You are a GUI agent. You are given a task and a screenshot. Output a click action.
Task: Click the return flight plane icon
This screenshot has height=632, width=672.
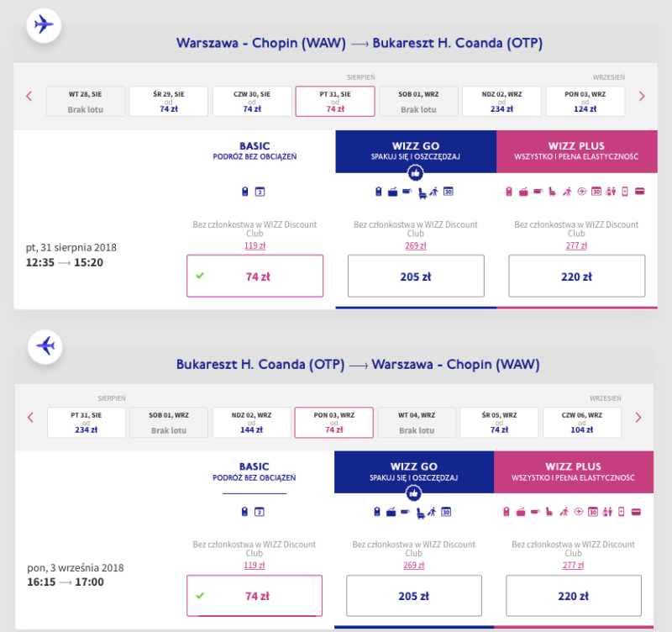[x=45, y=346]
